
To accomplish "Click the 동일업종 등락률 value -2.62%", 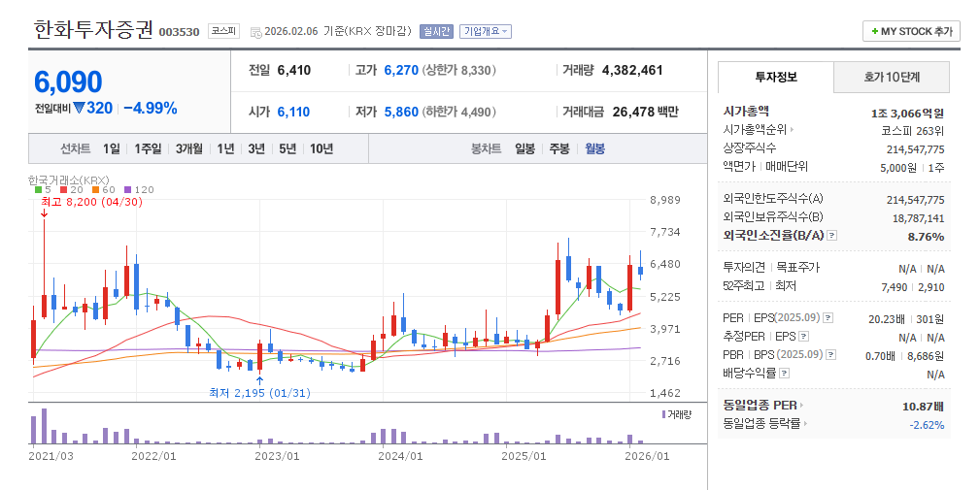I will [927, 425].
